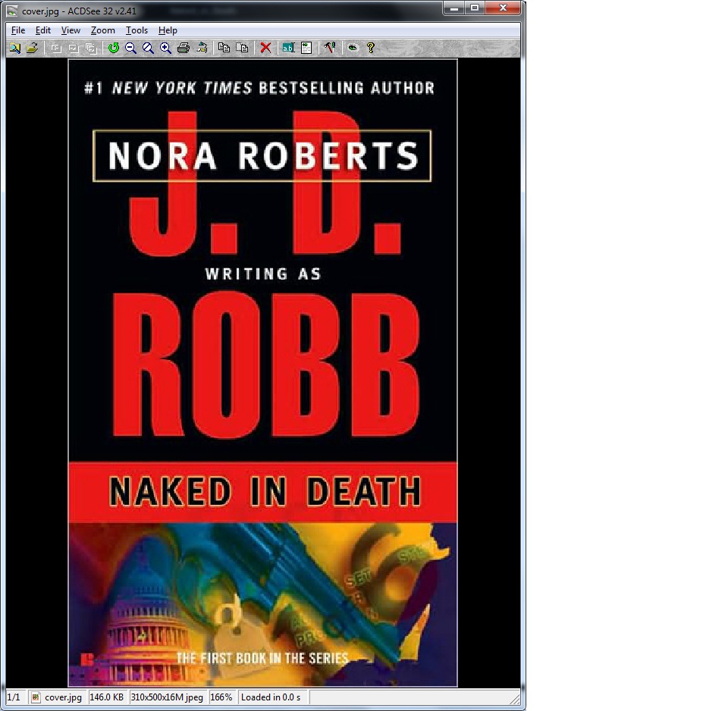Zoom out with the minus magnifier
The height and width of the screenshot is (711, 728).
(x=131, y=48)
